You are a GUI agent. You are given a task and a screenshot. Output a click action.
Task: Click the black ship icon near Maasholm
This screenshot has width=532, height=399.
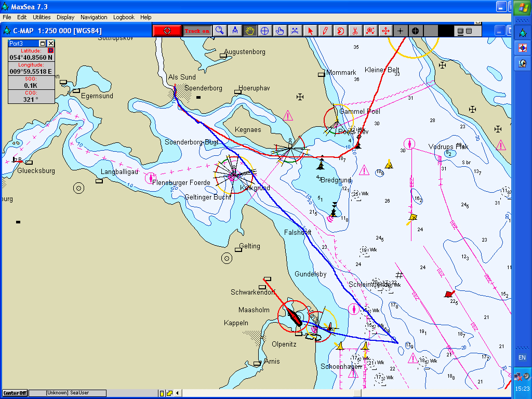(294, 316)
